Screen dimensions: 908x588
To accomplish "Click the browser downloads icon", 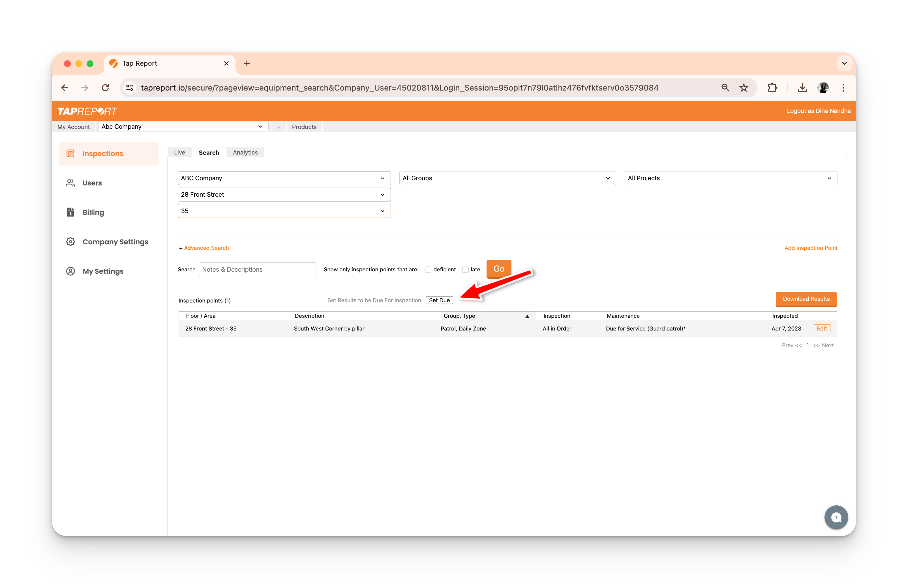I will point(802,88).
